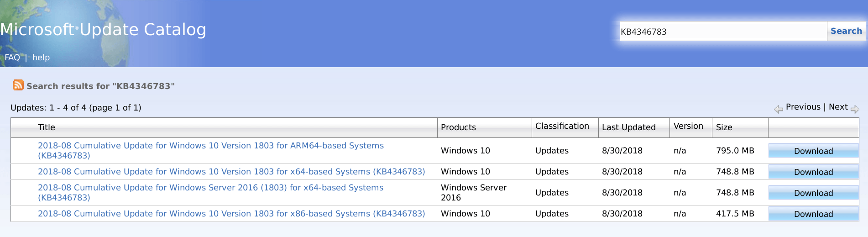The height and width of the screenshot is (237, 868).
Task: Click the Previous page arrow icon
Action: click(x=779, y=109)
